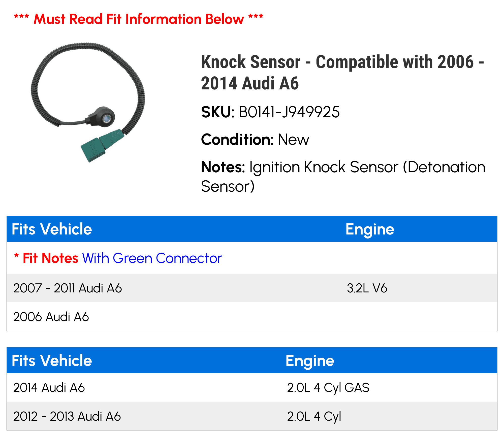Select the Knock Sensor product title

coord(342,73)
